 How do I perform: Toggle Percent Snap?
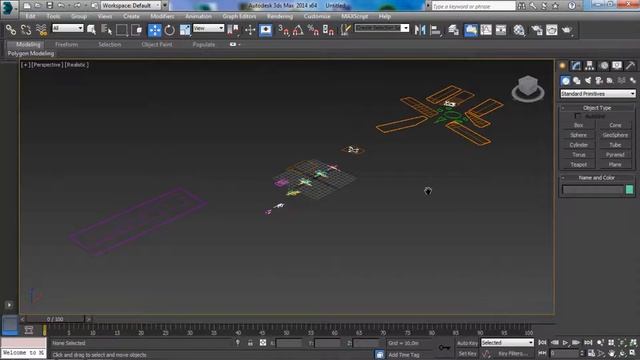[313, 30]
